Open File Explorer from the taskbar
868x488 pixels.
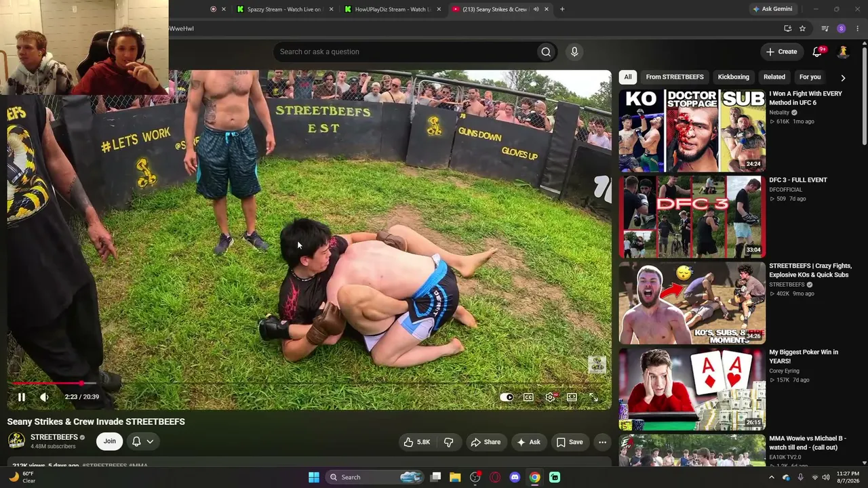pyautogui.click(x=455, y=477)
